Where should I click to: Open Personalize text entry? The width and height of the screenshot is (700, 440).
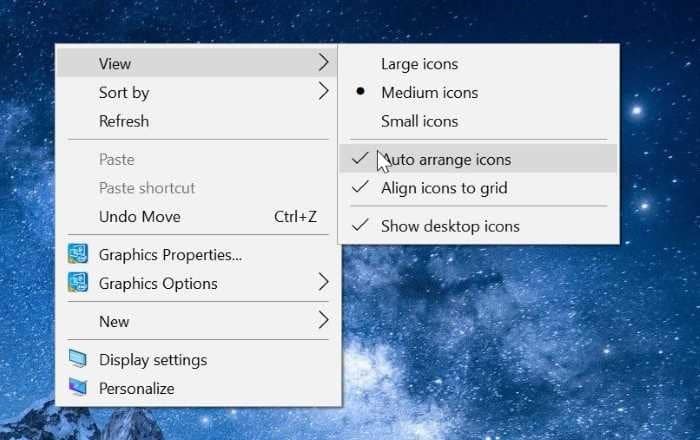136,388
